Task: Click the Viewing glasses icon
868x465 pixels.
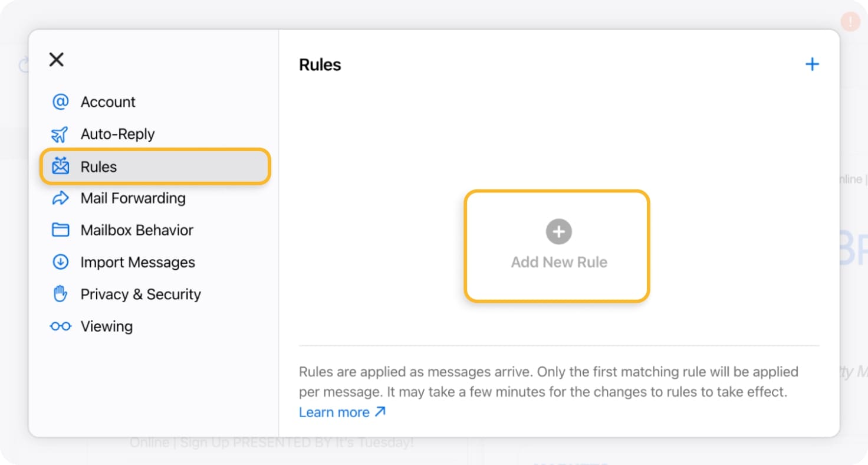Action: 60,326
